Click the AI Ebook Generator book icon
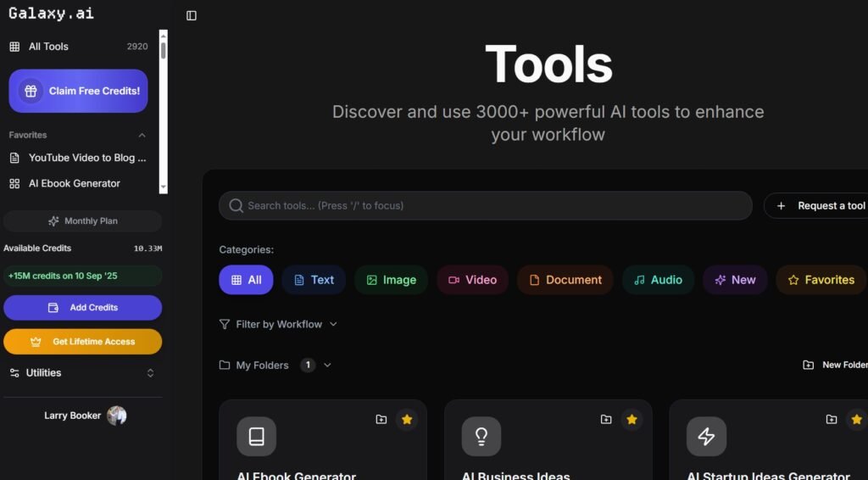Image resolution: width=868 pixels, height=480 pixels. (x=256, y=436)
